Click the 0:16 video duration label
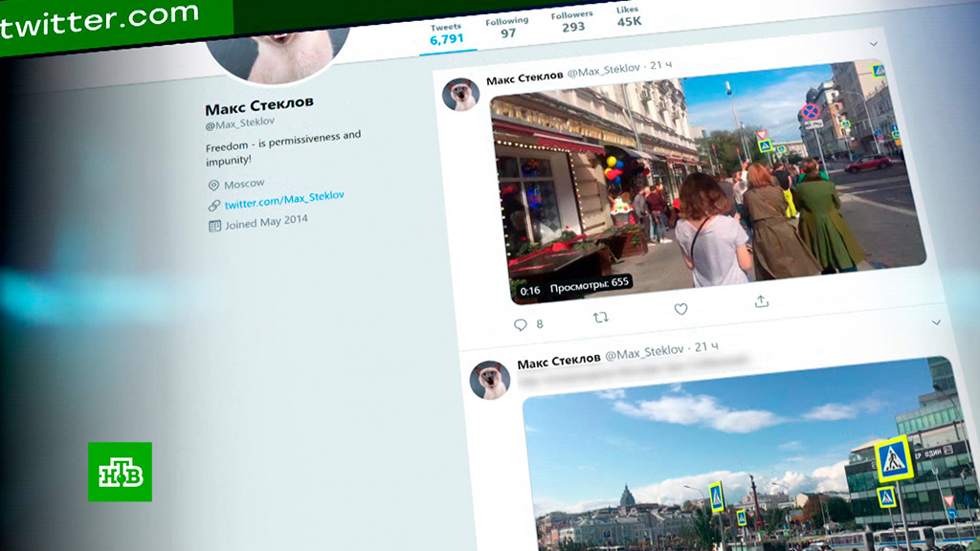The image size is (980, 551). click(530, 291)
